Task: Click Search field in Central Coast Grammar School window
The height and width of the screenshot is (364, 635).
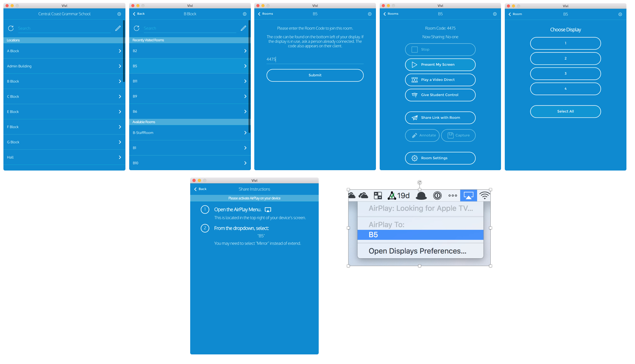Action: click(x=64, y=28)
